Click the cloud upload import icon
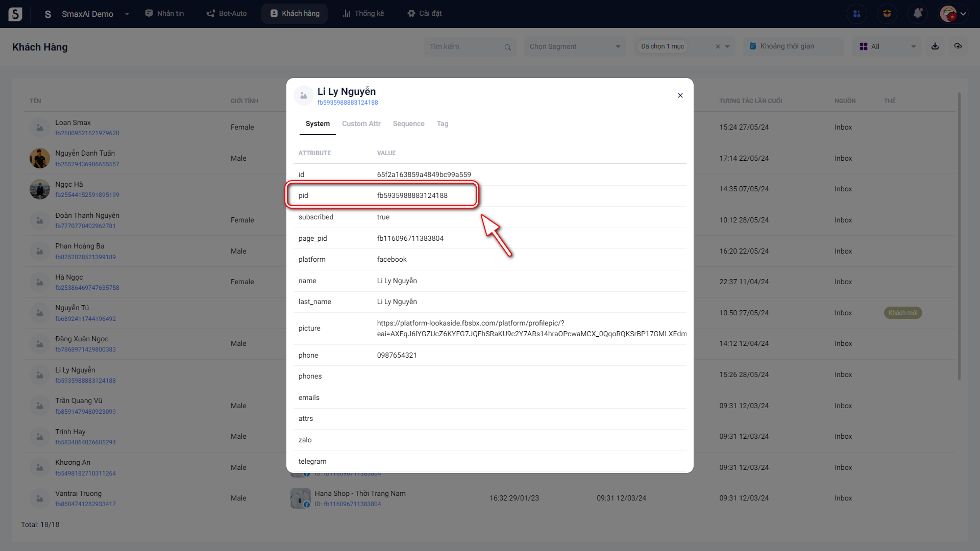 point(958,46)
